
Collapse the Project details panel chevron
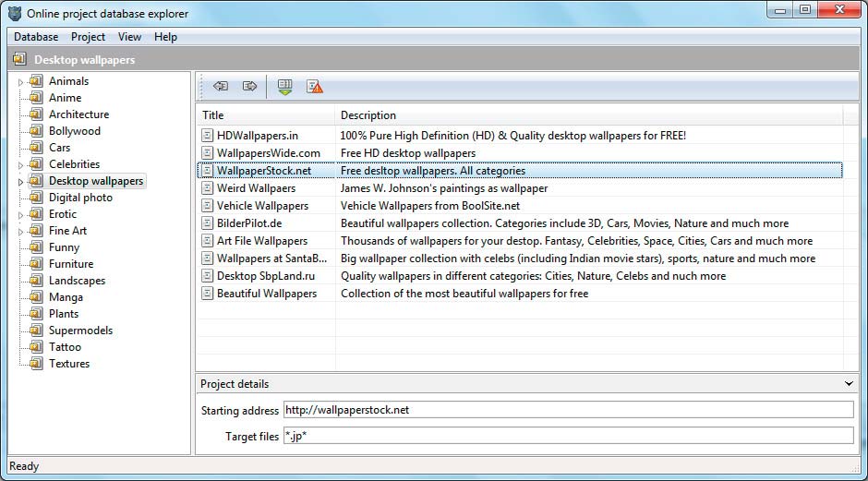tap(849, 383)
